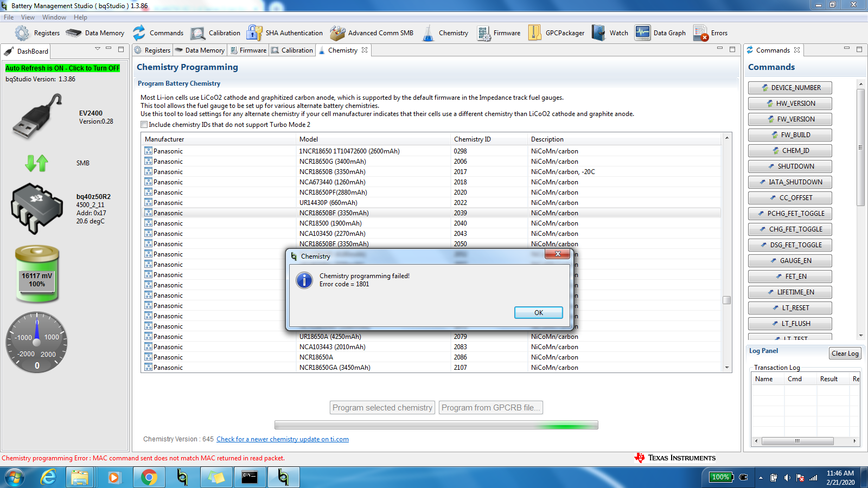Send the GAUGE_EN command
Image resolution: width=868 pixels, height=488 pixels.
click(790, 261)
